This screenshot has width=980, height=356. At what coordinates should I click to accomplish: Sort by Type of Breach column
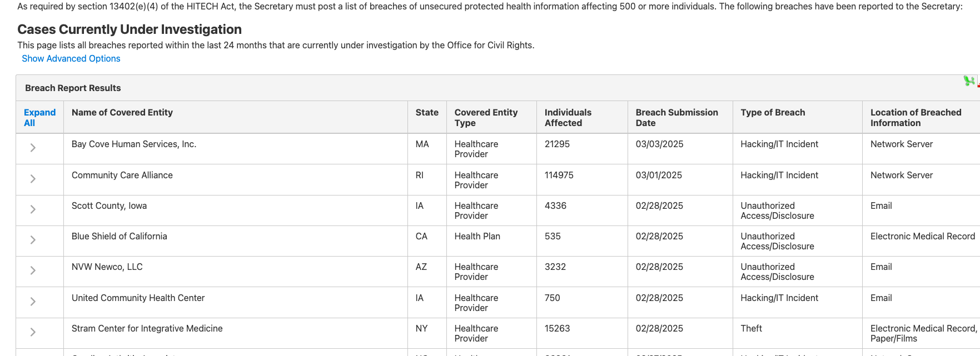(773, 112)
